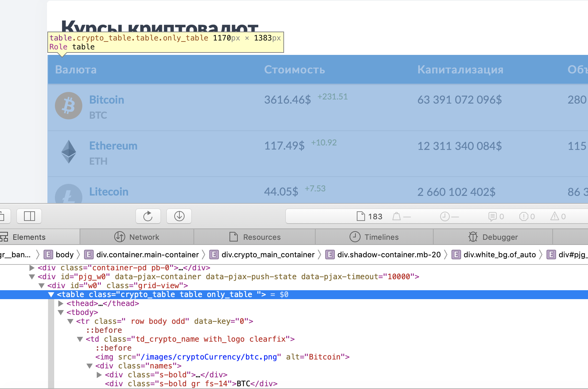Image resolution: width=588 pixels, height=389 pixels.
Task: Click the Bitcoin logo image
Action: pyautogui.click(x=69, y=106)
